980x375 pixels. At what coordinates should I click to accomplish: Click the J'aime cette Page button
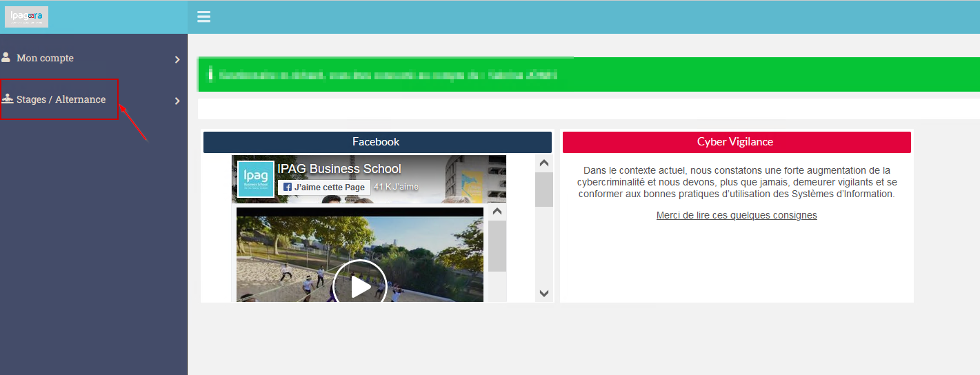pyautogui.click(x=324, y=187)
